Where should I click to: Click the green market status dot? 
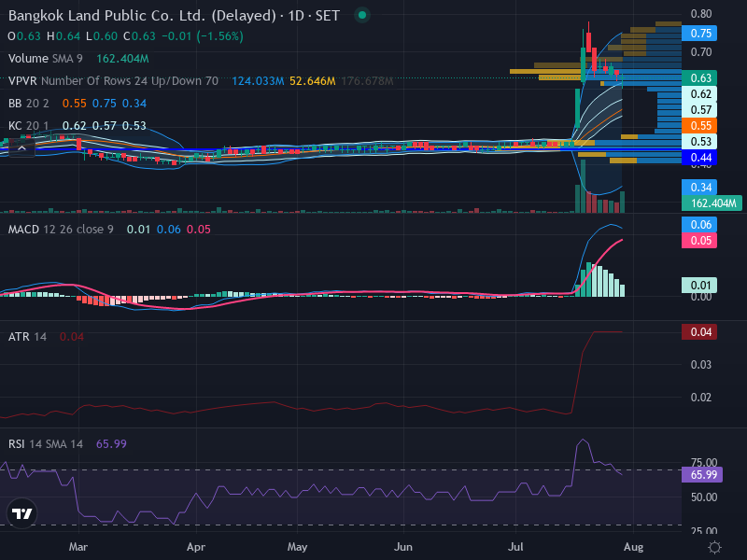click(362, 15)
